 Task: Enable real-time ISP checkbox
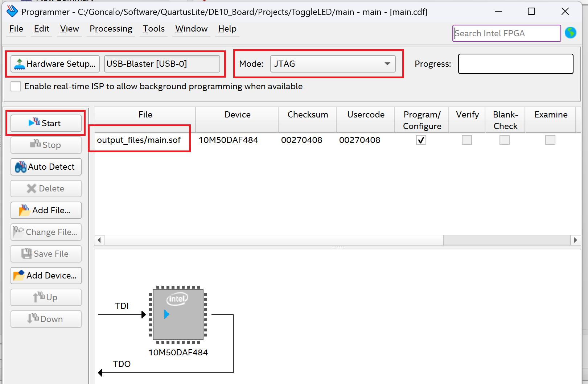pyautogui.click(x=16, y=86)
